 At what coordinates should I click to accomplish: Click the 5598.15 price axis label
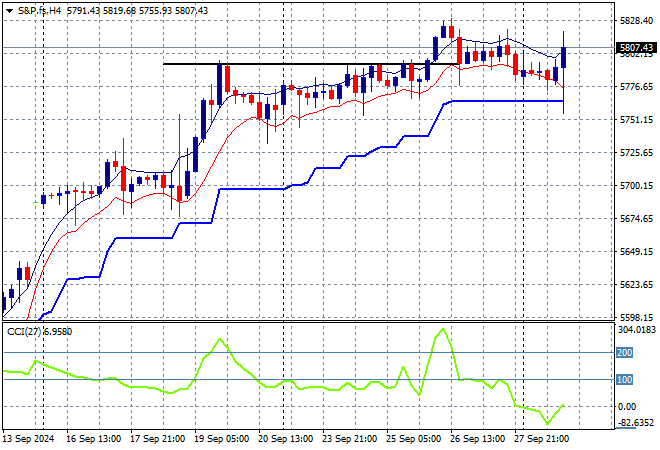pos(636,317)
